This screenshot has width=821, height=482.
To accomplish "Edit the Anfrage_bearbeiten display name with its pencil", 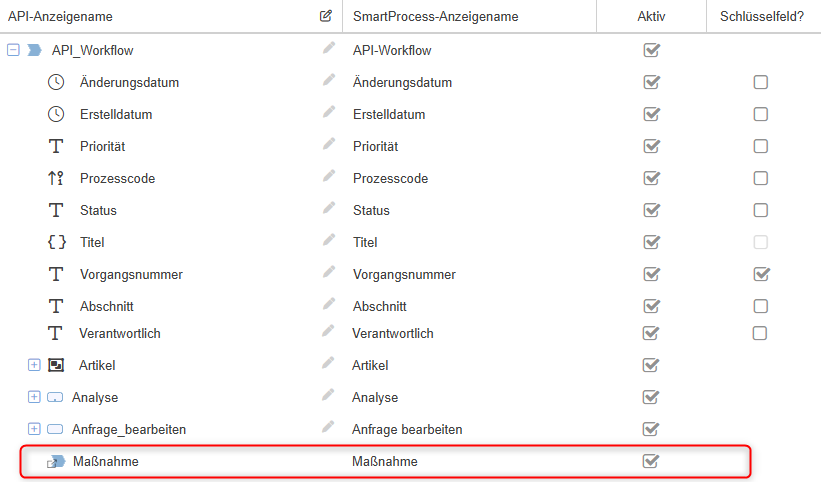I will click(328, 427).
